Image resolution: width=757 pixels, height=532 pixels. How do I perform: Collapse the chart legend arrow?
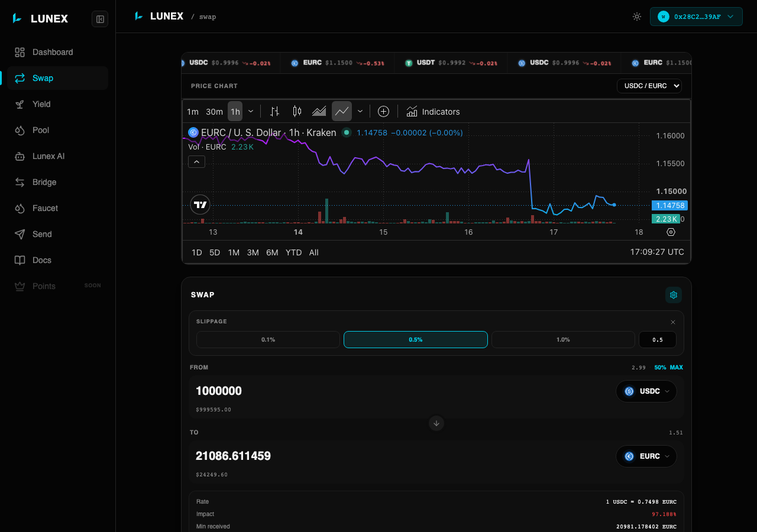point(196,161)
